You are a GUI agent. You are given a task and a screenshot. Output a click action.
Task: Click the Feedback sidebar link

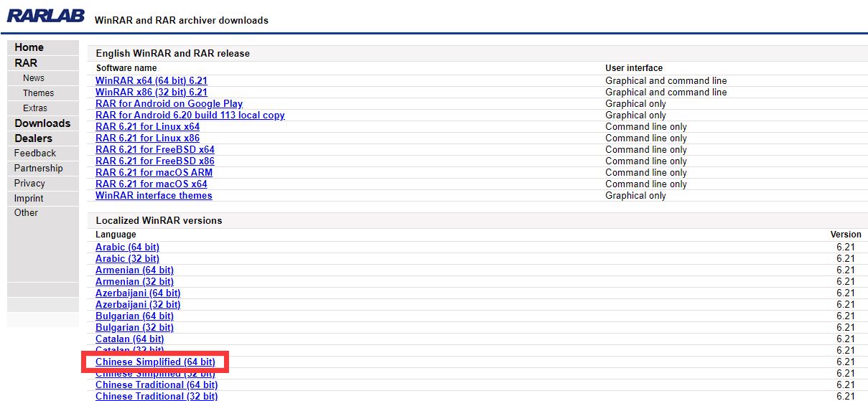(x=35, y=154)
